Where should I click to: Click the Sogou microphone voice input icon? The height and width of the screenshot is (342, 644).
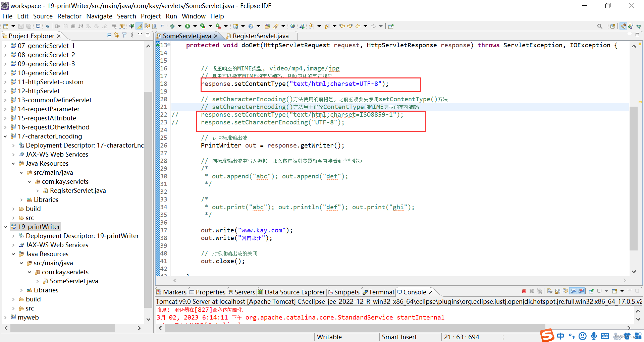pos(594,336)
